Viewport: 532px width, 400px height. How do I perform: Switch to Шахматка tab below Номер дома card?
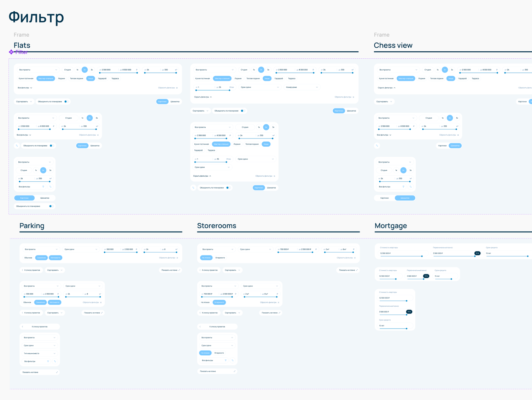(351, 111)
